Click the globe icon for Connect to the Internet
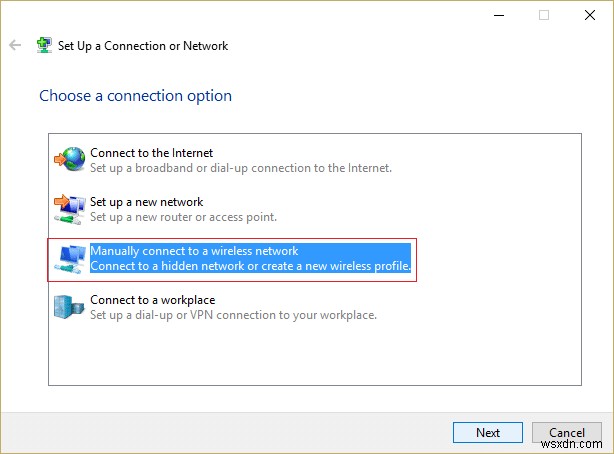This screenshot has height=454, width=614. (70, 159)
